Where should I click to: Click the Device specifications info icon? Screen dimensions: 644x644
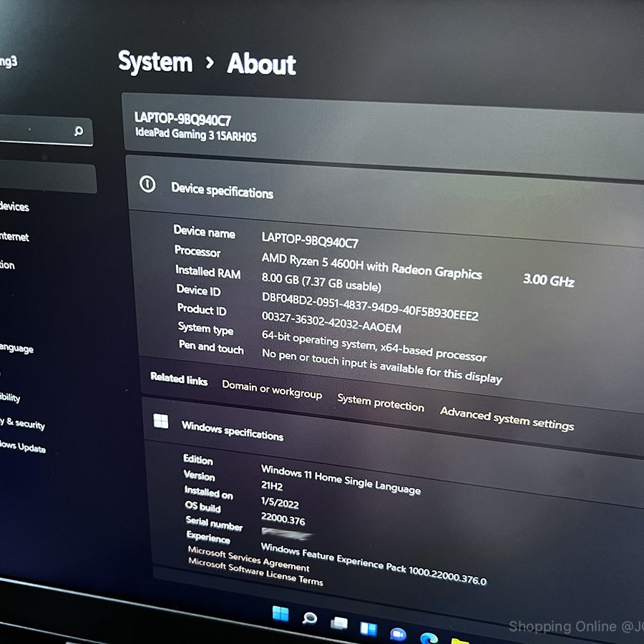coord(147,184)
